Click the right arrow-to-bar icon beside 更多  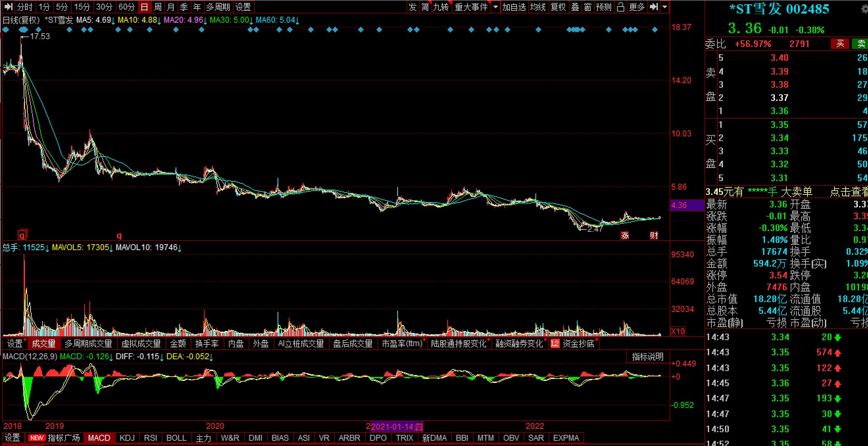(654, 7)
